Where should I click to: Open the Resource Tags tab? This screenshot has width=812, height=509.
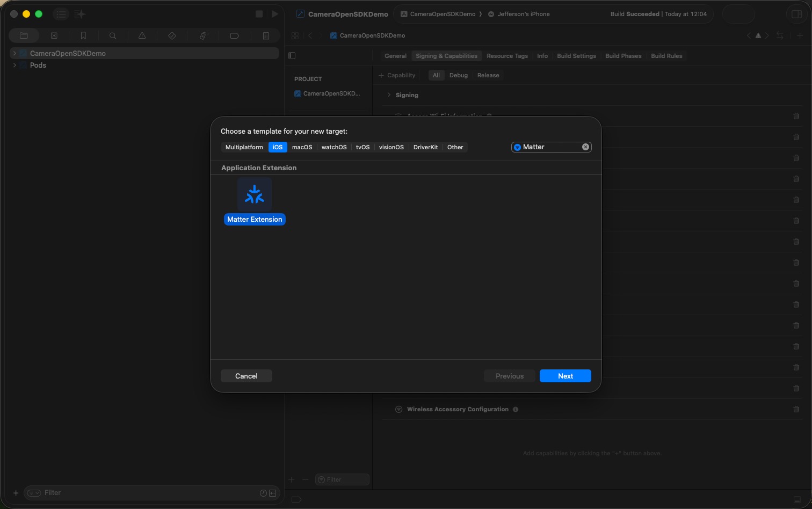pyautogui.click(x=506, y=56)
